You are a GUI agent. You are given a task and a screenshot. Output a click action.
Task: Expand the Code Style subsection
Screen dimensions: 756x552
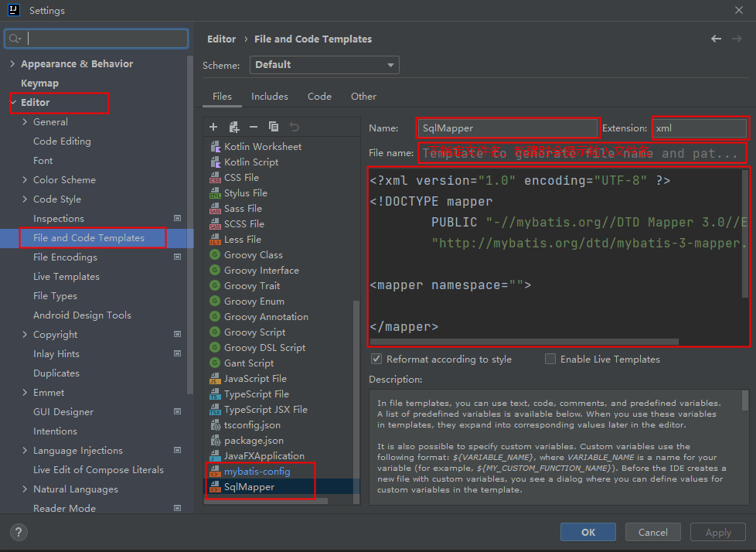click(x=25, y=199)
